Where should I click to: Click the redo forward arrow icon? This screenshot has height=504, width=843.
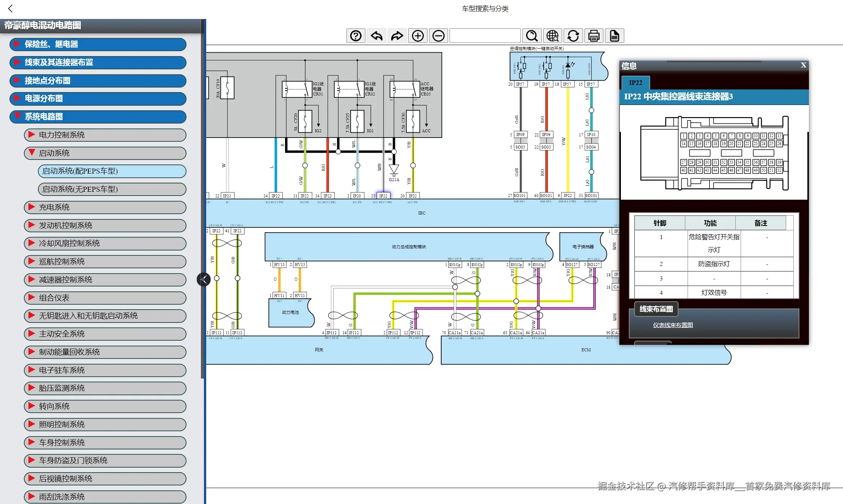tap(397, 36)
